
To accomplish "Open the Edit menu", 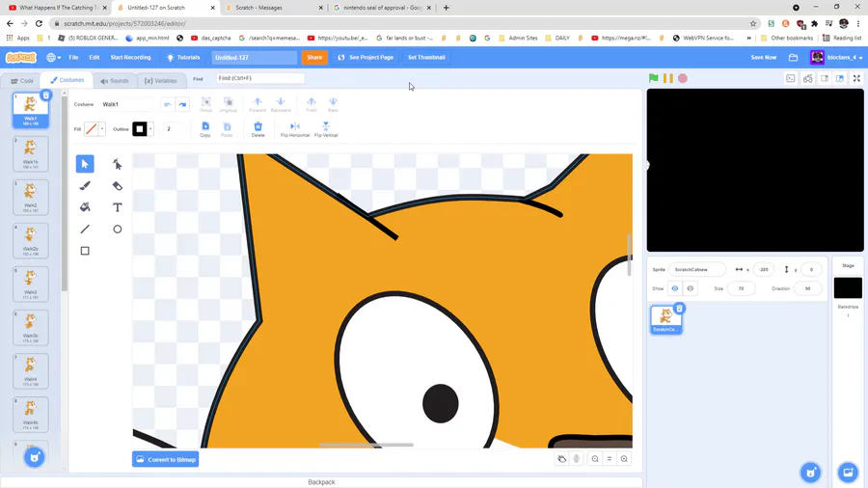I will (x=95, y=58).
